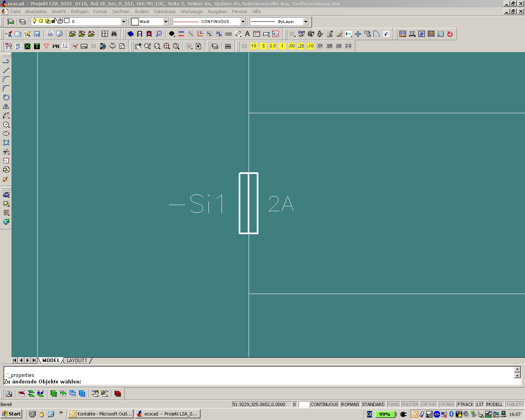525x420 pixels.
Task: Click the blue book icon
Action: [x=130, y=34]
